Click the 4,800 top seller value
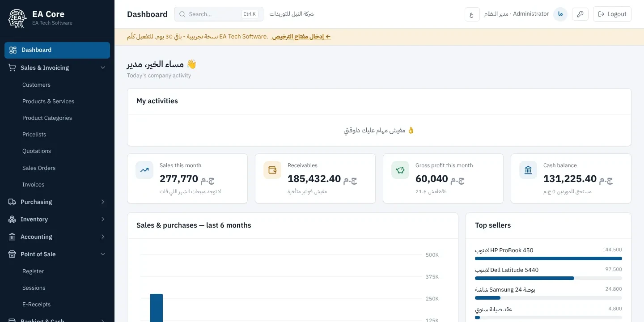Screen dimensions: 644x322 pos(615,309)
